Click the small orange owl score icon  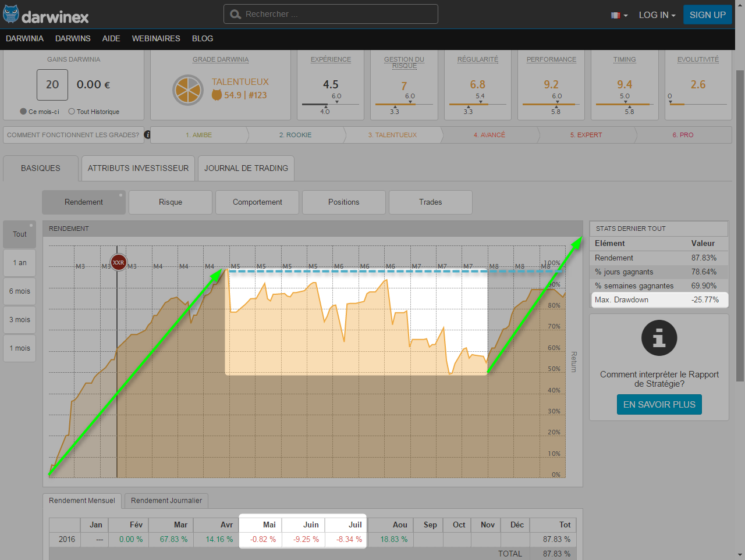tap(217, 95)
